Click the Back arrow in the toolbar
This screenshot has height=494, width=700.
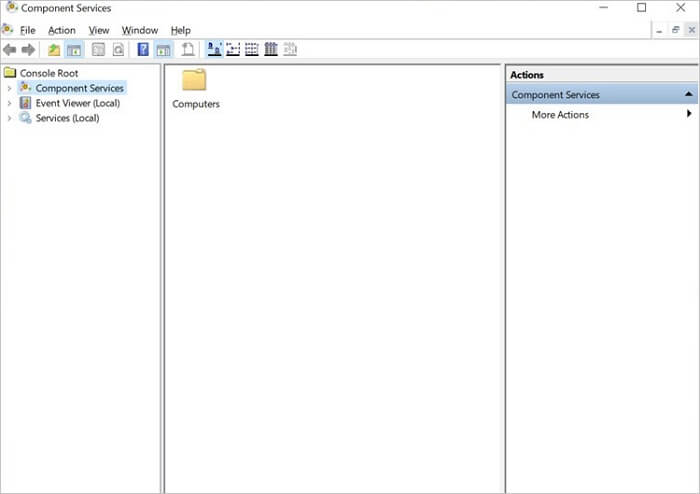pos(10,50)
